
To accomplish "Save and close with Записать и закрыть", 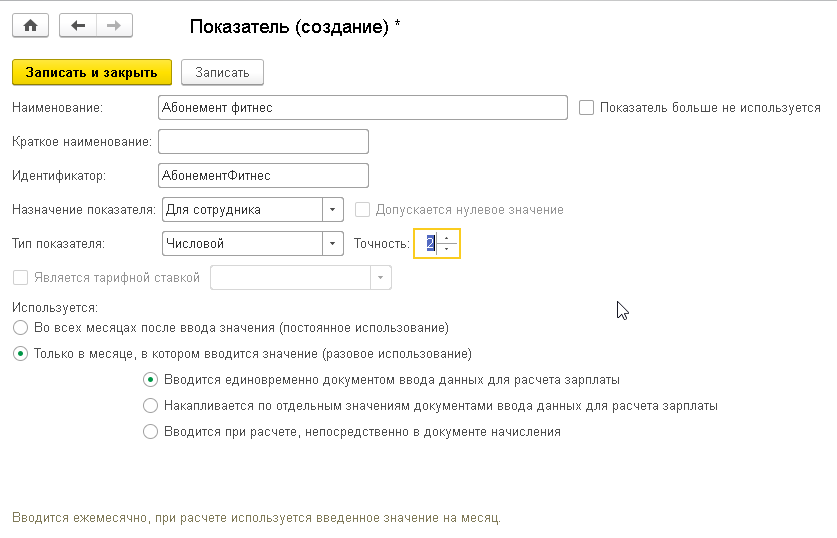I will 92,72.
